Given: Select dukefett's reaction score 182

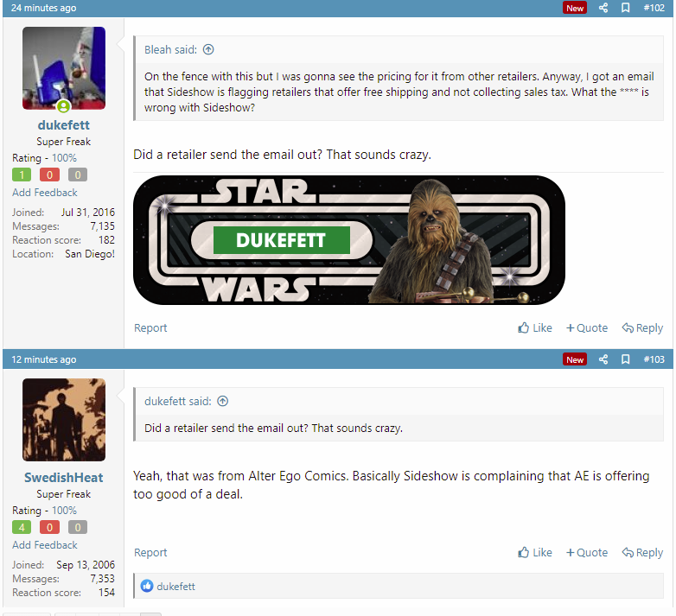Looking at the screenshot, I should pyautogui.click(x=106, y=240).
